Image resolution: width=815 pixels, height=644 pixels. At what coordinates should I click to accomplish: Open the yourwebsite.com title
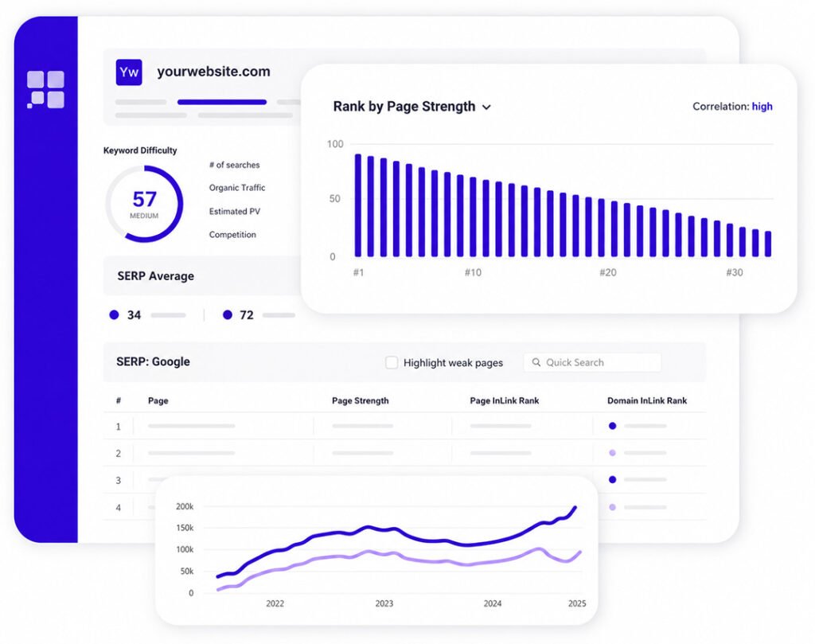(x=213, y=71)
